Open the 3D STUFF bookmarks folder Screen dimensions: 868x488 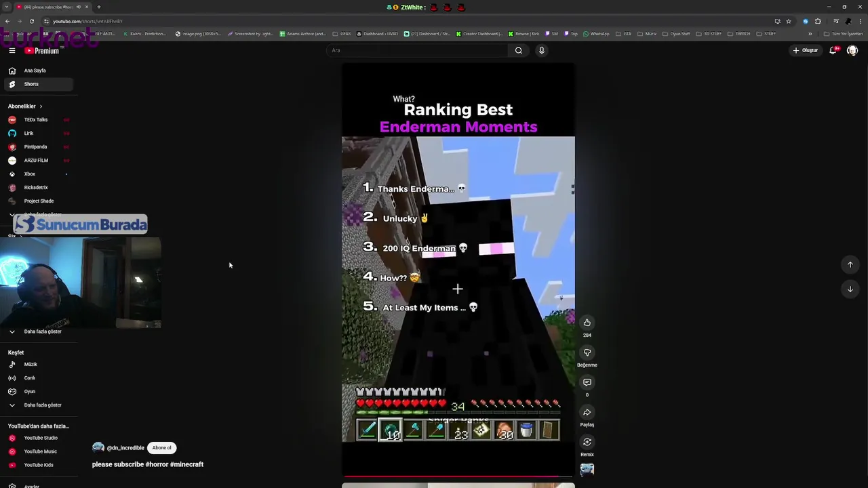(x=709, y=33)
